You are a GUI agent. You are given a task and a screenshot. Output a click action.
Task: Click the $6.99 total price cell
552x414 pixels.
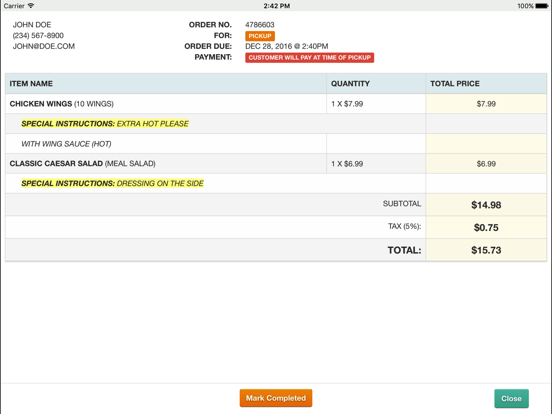[486, 163]
